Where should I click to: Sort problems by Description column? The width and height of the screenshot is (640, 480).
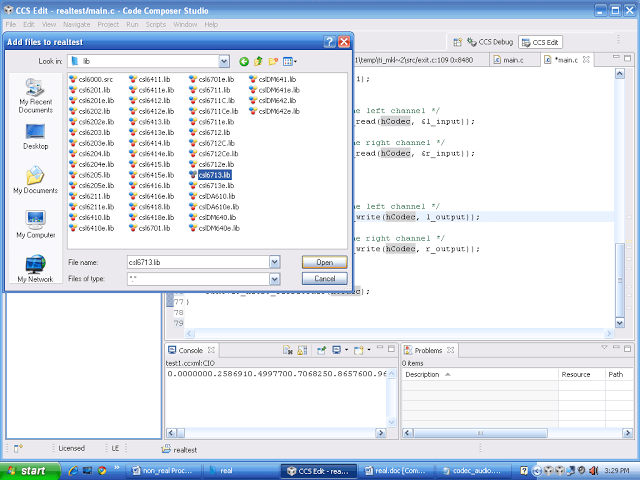[x=480, y=374]
